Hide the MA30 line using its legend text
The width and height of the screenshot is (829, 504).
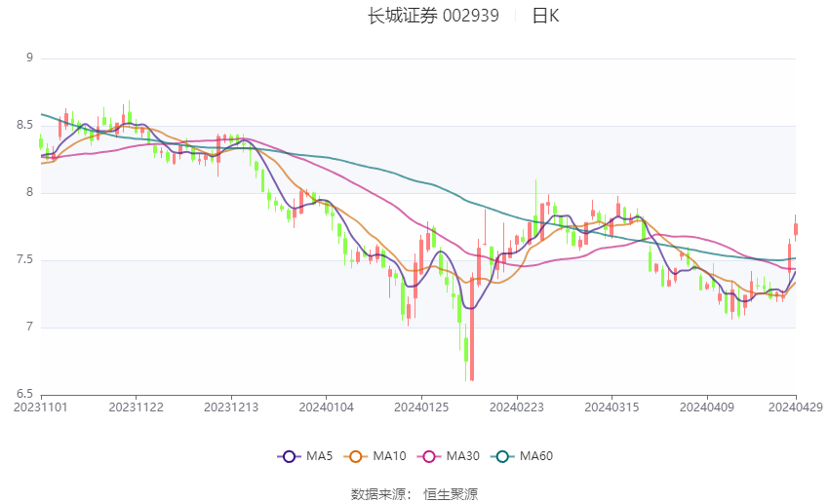click(x=462, y=456)
